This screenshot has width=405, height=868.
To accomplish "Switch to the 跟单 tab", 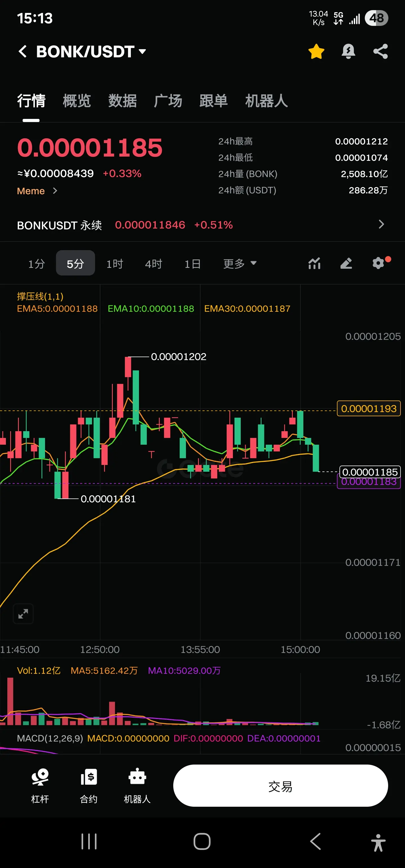I will (213, 101).
